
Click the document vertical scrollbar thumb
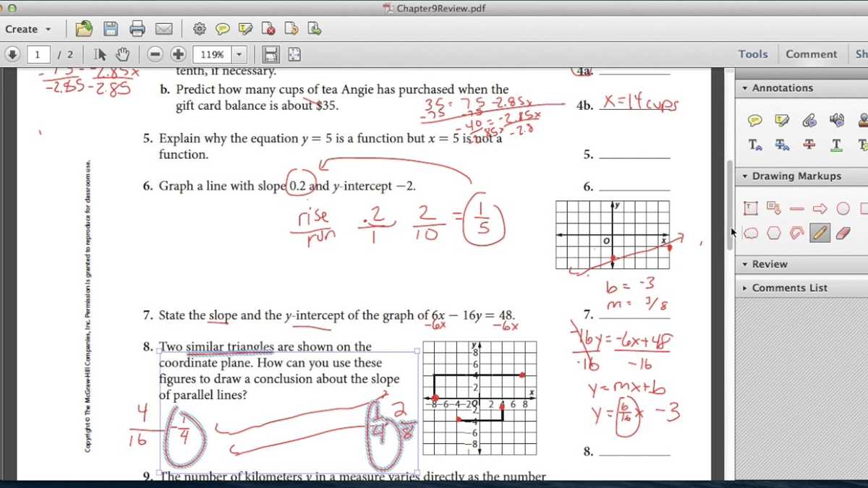730,206
